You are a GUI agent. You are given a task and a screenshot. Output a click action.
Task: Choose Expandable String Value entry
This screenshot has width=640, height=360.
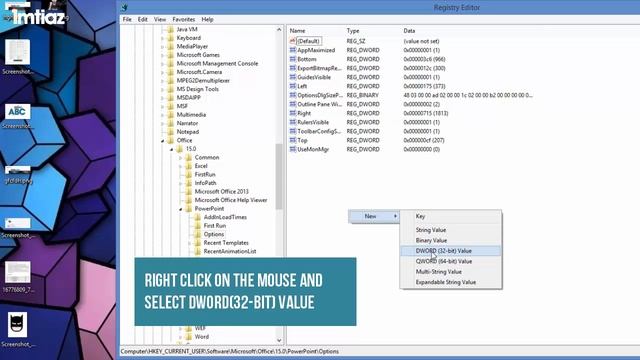tap(451, 282)
